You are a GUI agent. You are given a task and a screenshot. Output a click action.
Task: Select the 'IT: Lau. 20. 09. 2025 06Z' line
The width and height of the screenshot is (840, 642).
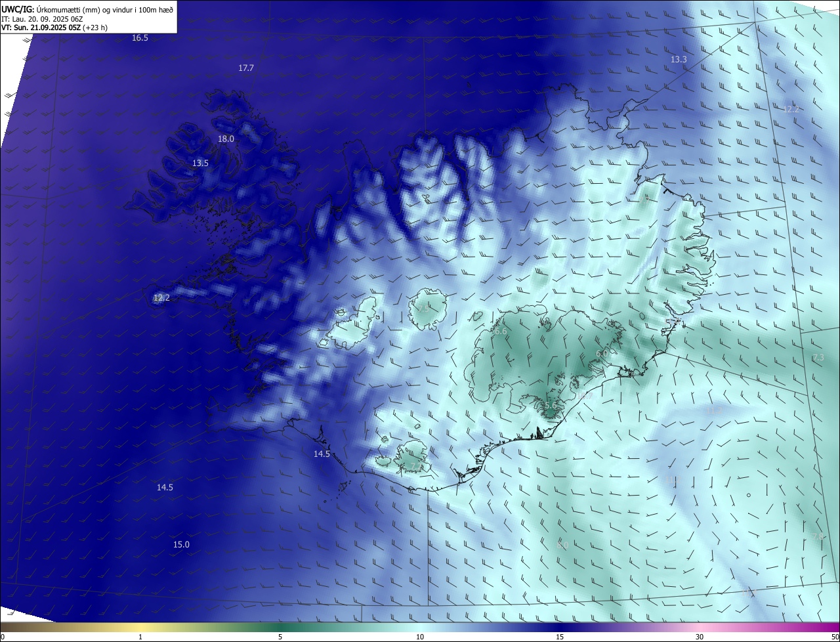point(43,19)
